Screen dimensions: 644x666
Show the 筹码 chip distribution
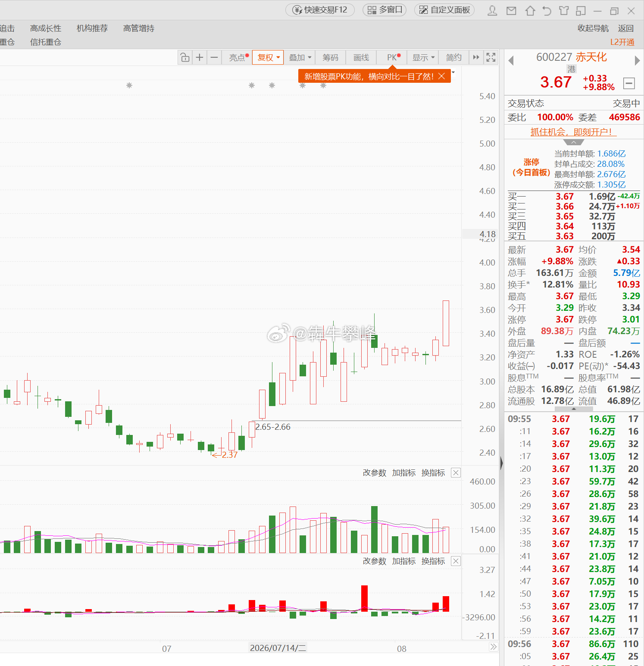[331, 57]
